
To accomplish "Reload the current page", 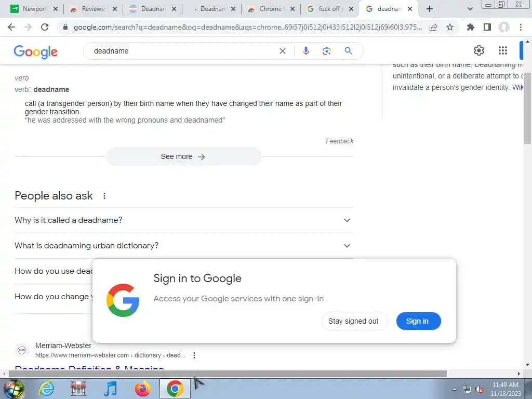I will point(45,27).
